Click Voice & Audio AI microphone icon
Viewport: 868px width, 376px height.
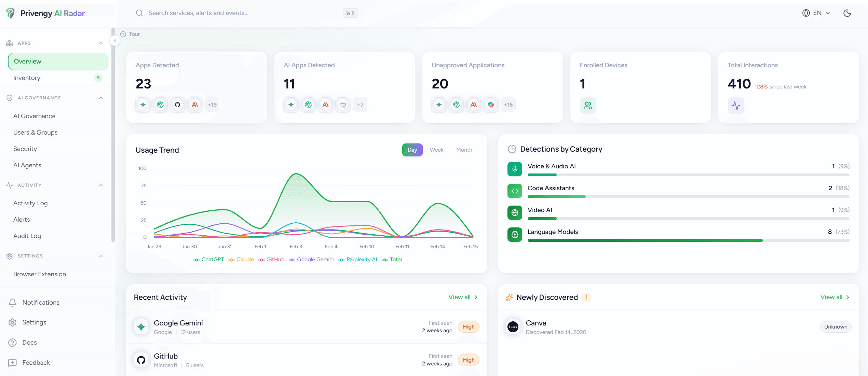click(515, 169)
